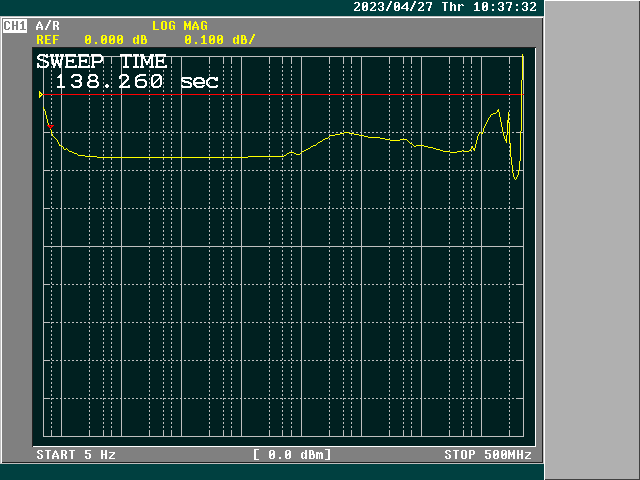Click the 0.100 dB/ scale value
Image resolution: width=640 pixels, height=480 pixels.
219,39
